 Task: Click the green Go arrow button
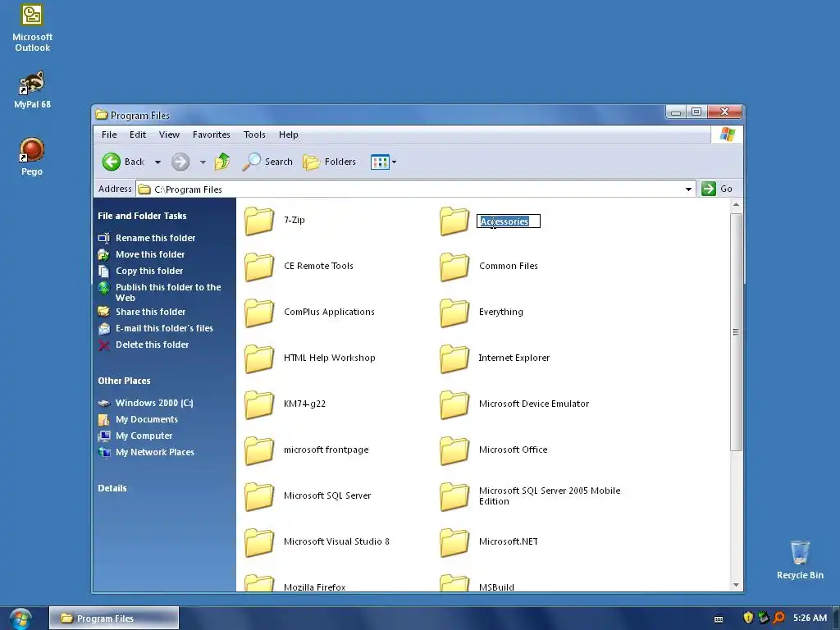pos(709,189)
